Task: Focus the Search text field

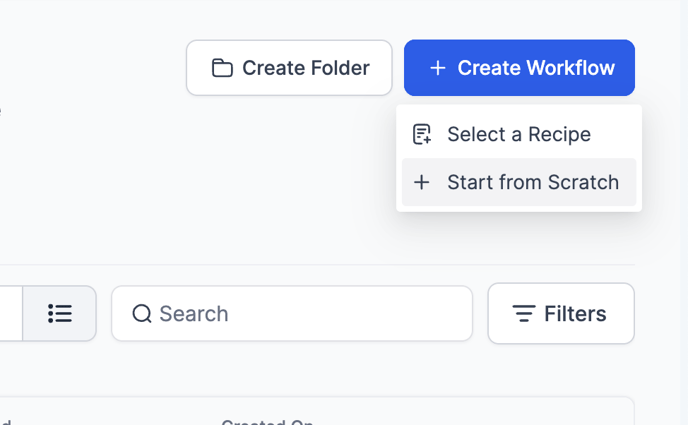Action: [300, 314]
